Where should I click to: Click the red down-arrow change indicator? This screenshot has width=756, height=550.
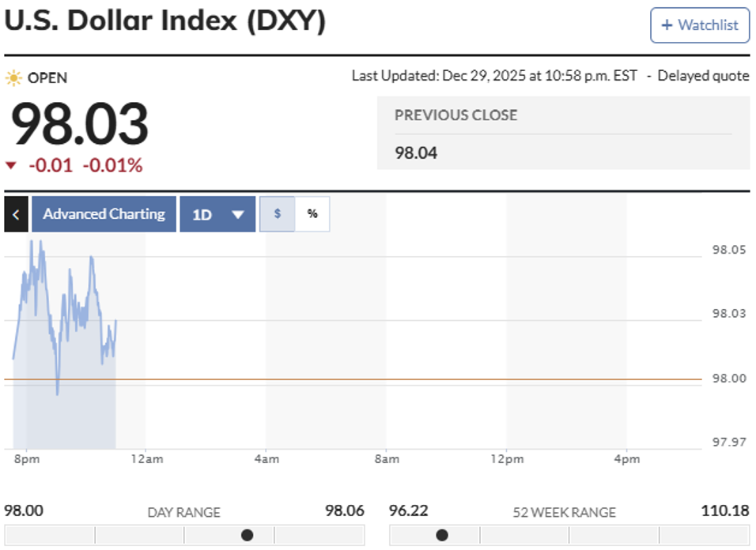(x=11, y=166)
